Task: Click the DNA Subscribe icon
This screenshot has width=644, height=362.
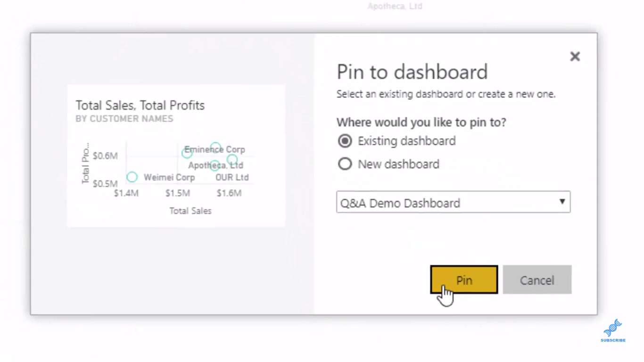Action: point(613,330)
